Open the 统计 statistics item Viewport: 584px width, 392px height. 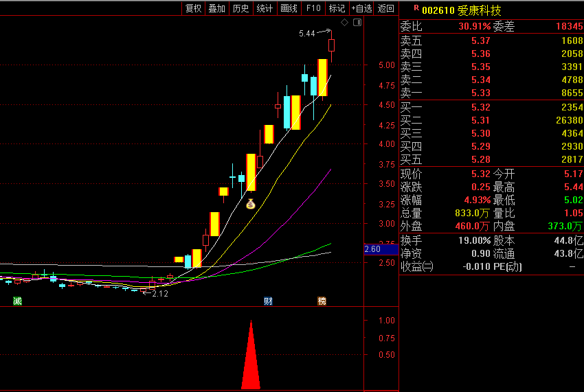point(265,8)
